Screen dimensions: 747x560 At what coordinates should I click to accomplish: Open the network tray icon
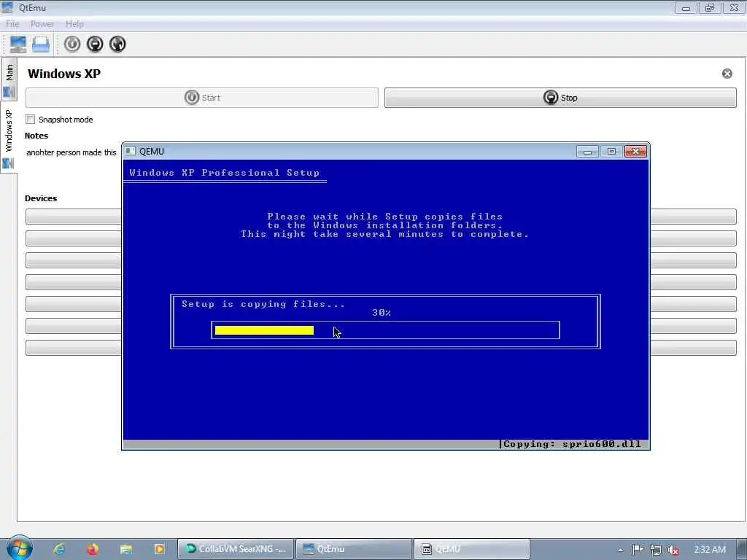[x=656, y=550]
